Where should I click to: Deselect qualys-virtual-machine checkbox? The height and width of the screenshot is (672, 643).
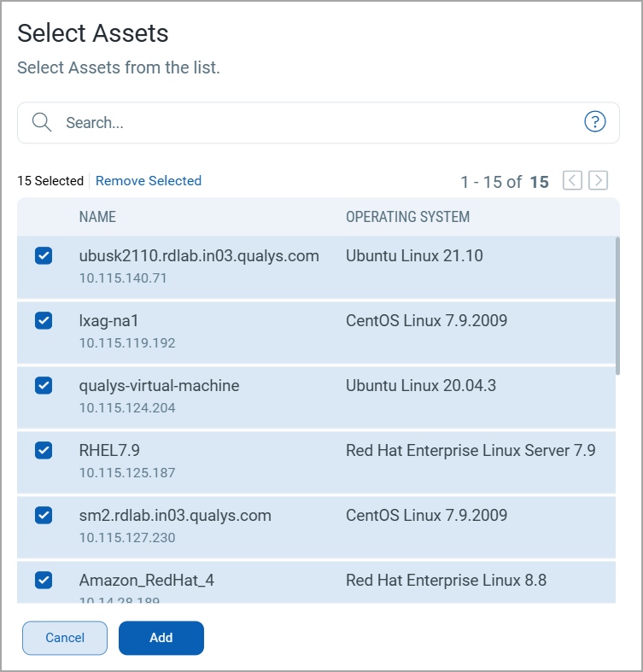click(44, 386)
